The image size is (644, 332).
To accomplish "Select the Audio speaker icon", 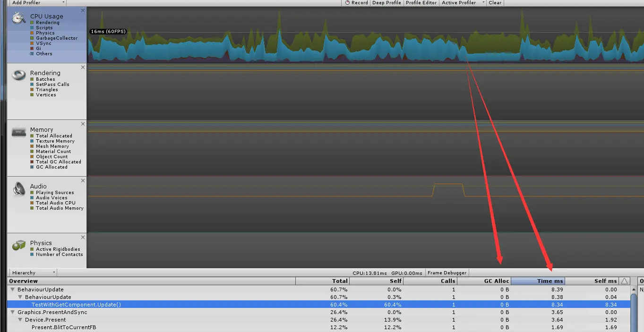I will coord(19,189).
